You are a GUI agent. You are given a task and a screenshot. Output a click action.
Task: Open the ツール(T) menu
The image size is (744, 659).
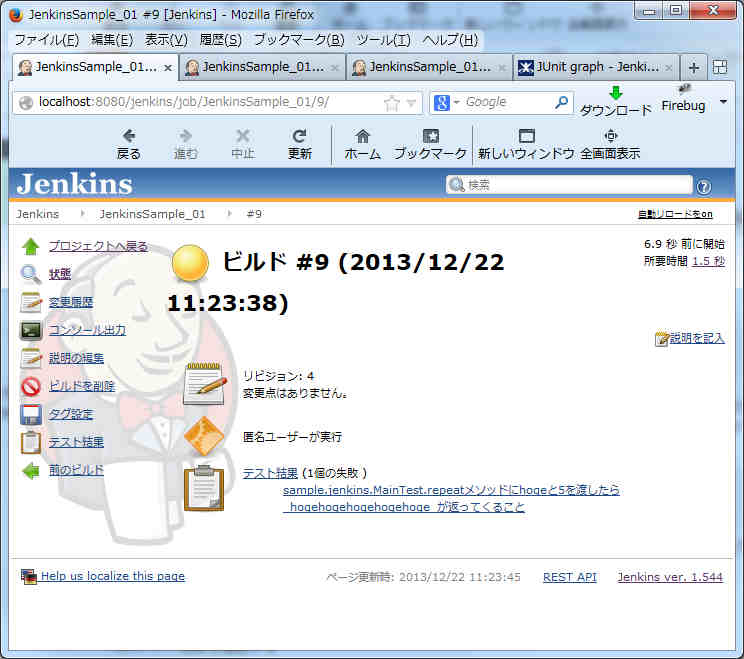383,40
